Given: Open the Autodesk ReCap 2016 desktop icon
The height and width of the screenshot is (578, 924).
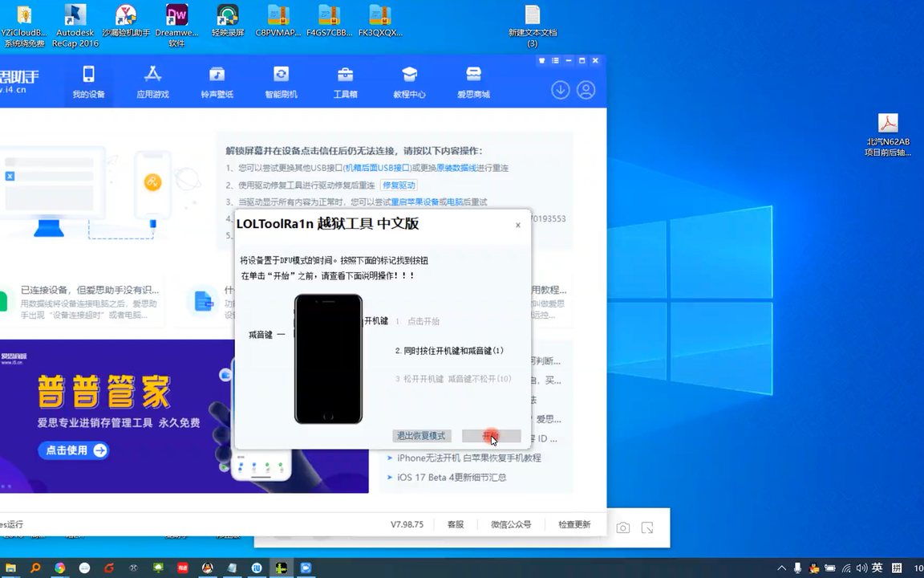Looking at the screenshot, I should [x=75, y=26].
